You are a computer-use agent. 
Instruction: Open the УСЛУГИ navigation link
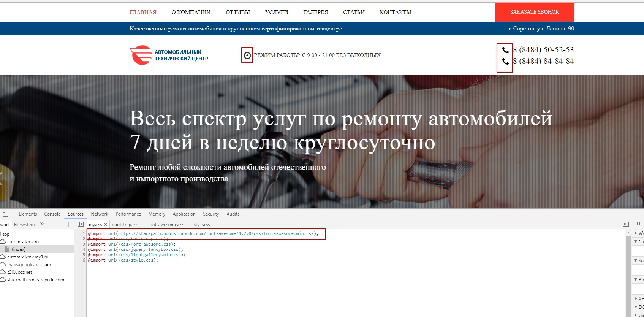tap(277, 12)
